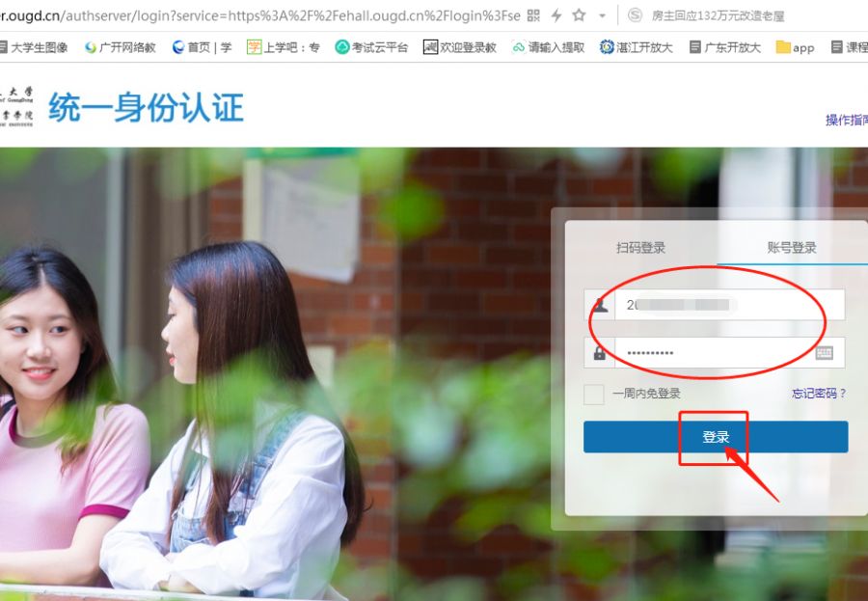Open the 湛江开放大 bookmark
The width and height of the screenshot is (868, 601).
tap(637, 47)
